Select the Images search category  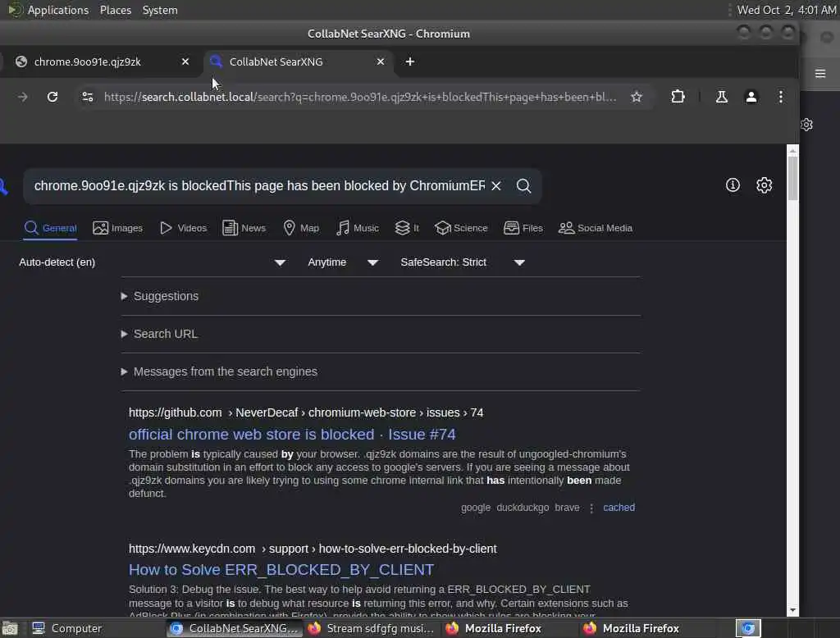(x=117, y=228)
